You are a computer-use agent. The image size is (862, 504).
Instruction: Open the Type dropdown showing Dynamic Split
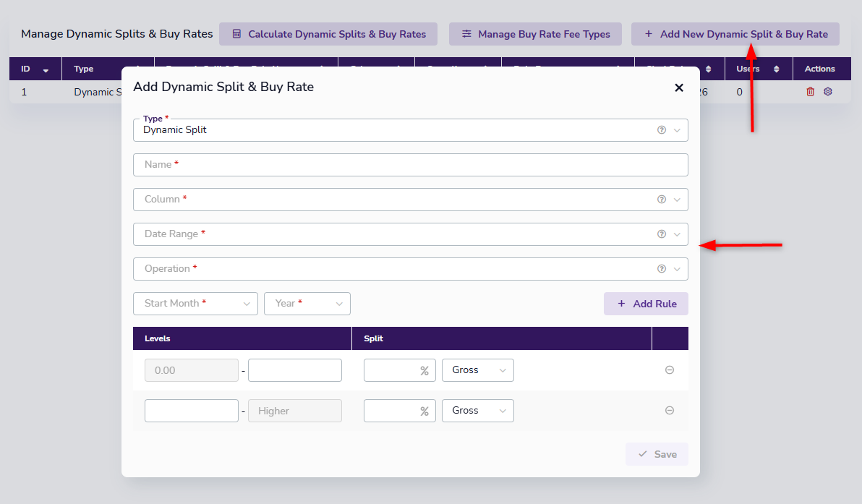[410, 130]
